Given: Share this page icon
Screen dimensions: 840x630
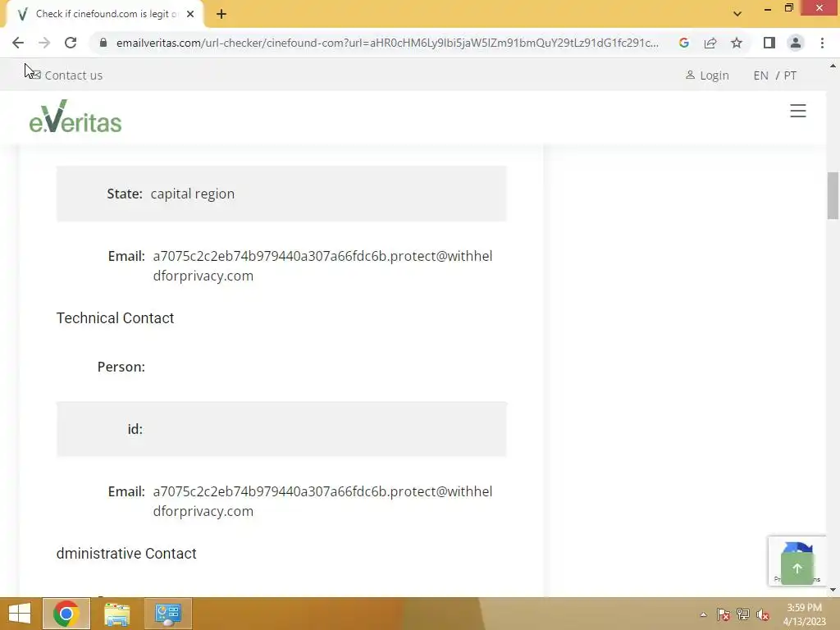Looking at the screenshot, I should (710, 43).
